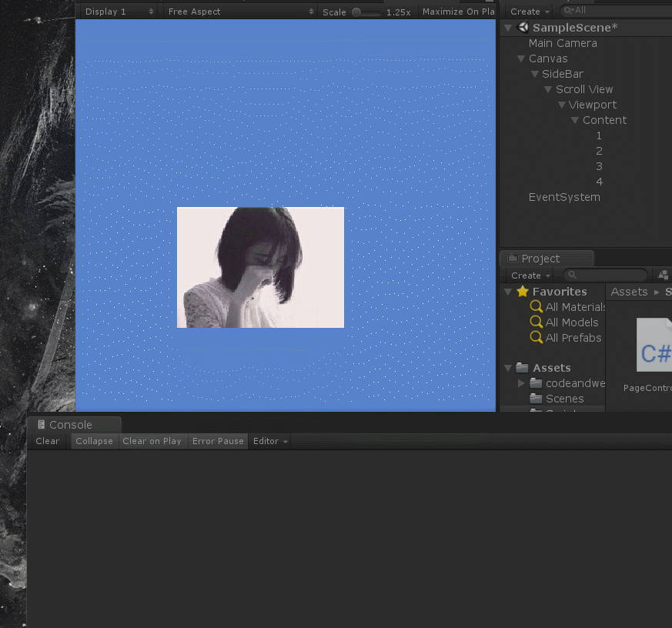Viewport: 672px width, 628px height.
Task: Collapse the Assets foldout arrow in Project
Action: [x=508, y=368]
